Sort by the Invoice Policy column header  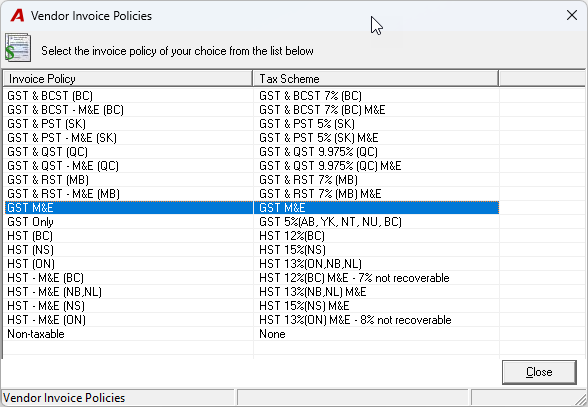128,79
